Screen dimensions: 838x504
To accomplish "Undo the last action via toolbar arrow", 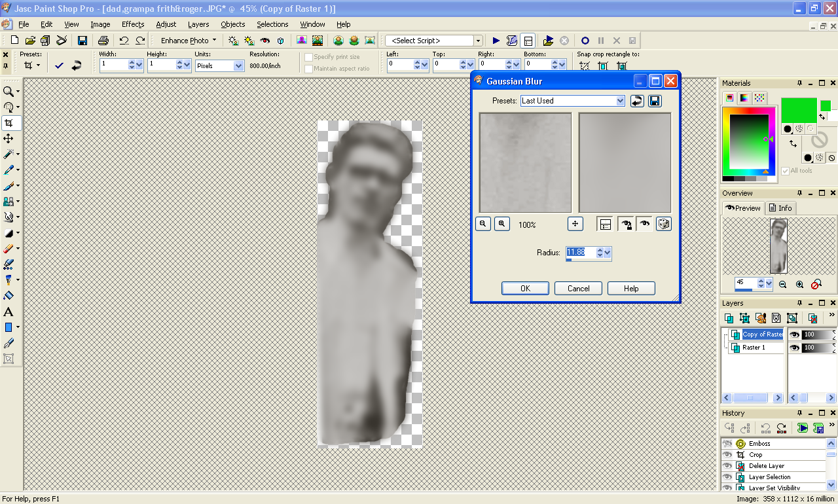I will [x=124, y=41].
